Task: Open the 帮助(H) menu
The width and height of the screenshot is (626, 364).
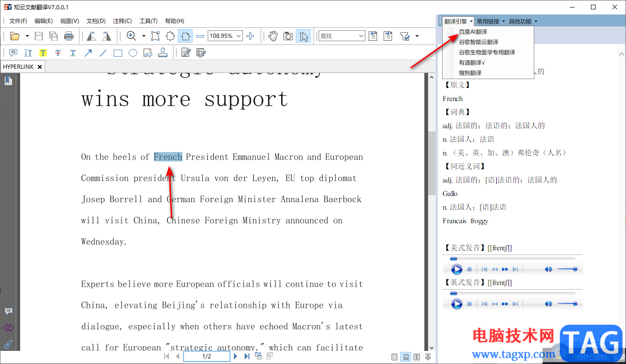Action: pyautogui.click(x=175, y=21)
